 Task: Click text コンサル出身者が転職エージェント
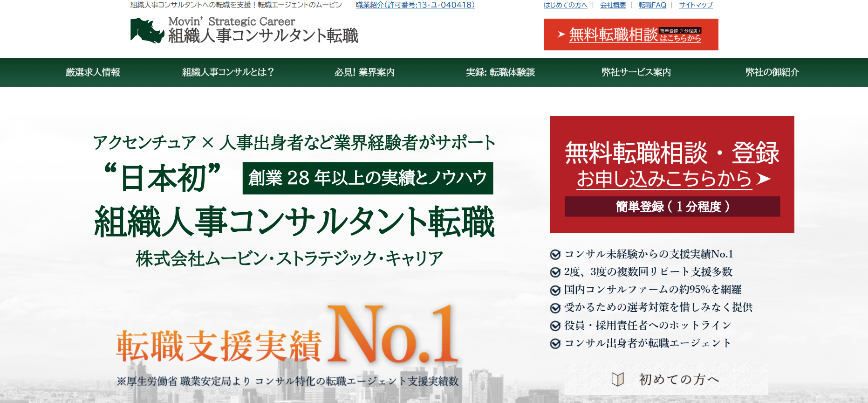pyautogui.click(x=648, y=343)
